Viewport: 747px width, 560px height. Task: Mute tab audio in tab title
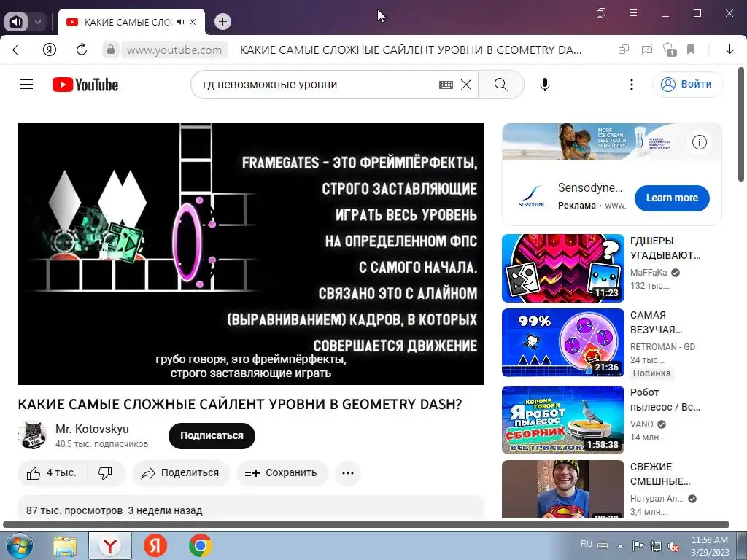click(181, 22)
